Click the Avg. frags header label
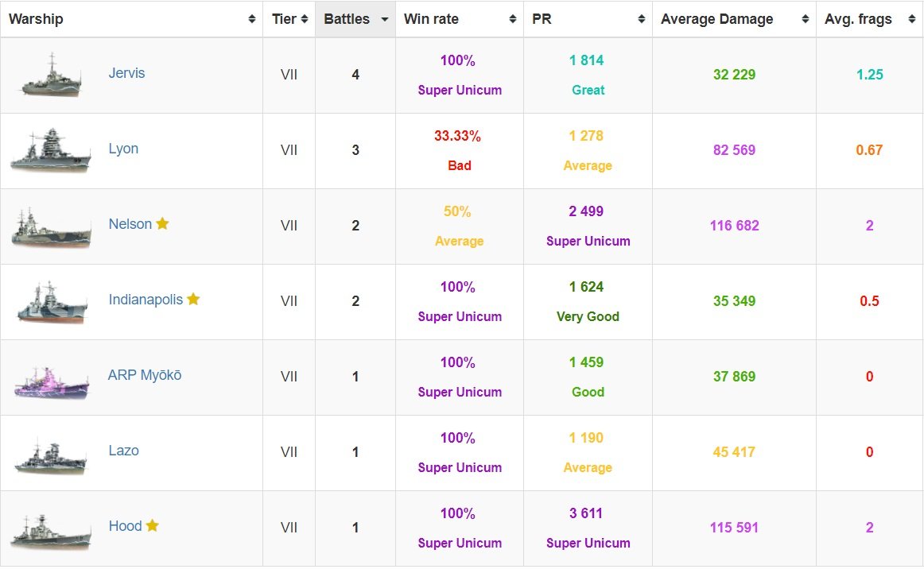The width and height of the screenshot is (924, 569). coord(858,19)
